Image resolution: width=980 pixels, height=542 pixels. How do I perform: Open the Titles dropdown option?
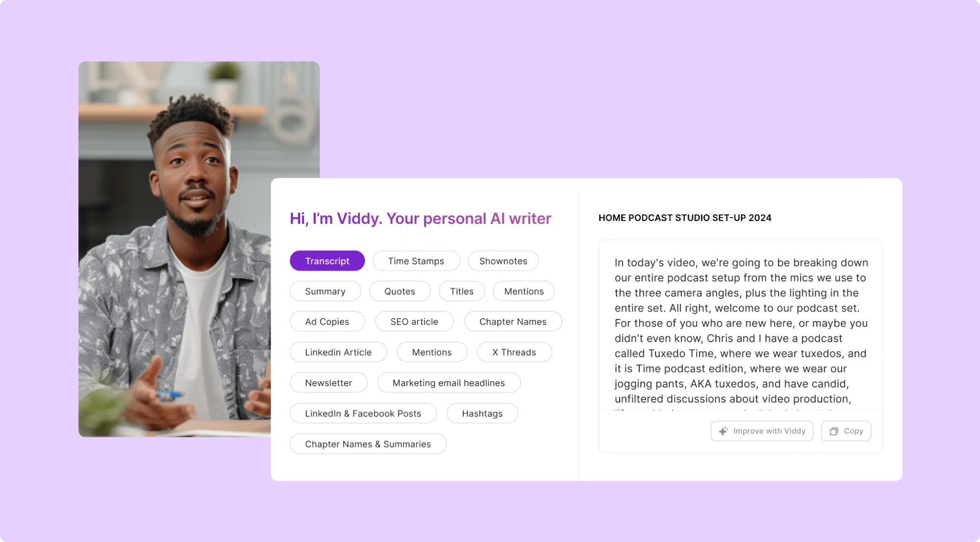tap(461, 291)
